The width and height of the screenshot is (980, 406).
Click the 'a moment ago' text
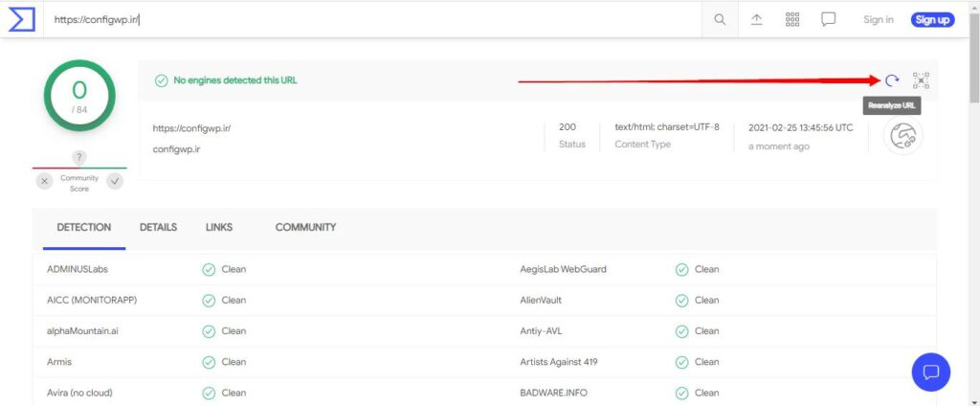(x=779, y=147)
